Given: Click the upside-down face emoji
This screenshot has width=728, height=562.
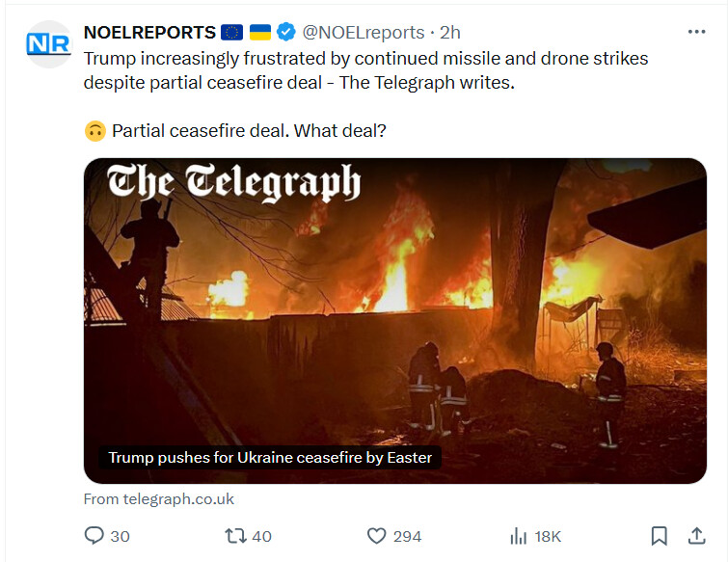Looking at the screenshot, I should pyautogui.click(x=95, y=131).
